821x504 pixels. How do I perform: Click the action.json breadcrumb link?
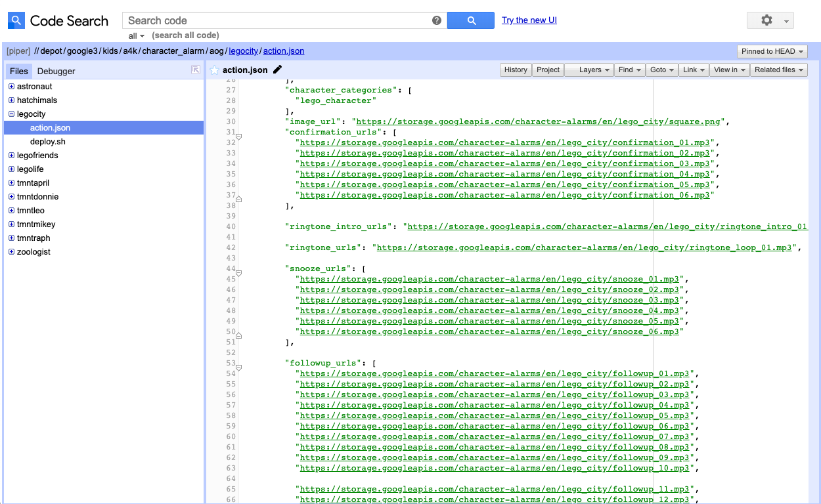284,51
